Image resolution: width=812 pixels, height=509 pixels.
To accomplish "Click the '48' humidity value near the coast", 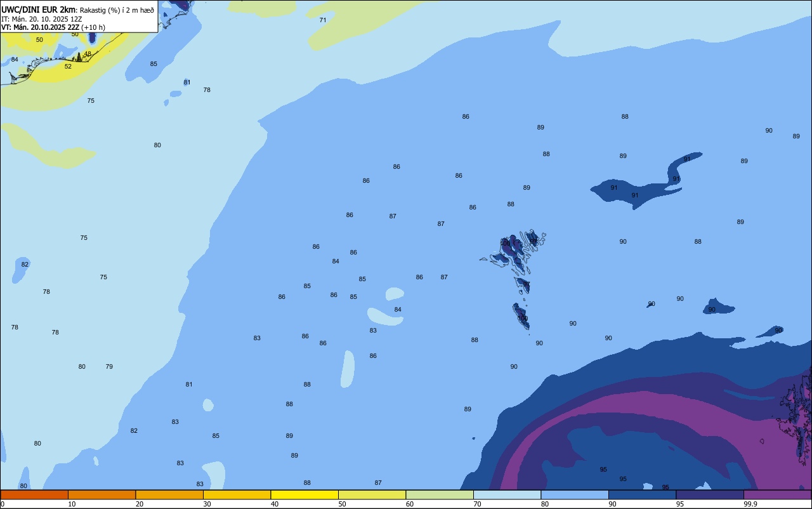I will [88, 54].
